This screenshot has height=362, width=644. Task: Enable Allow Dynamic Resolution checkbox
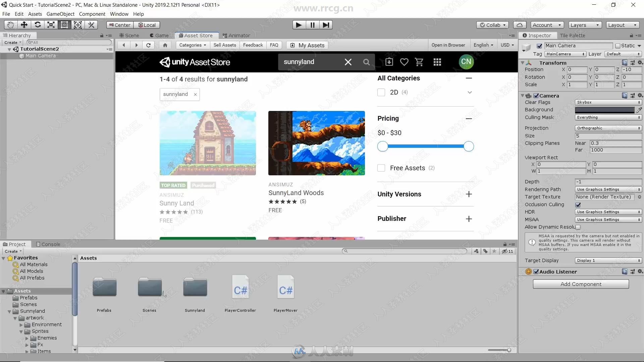click(578, 227)
